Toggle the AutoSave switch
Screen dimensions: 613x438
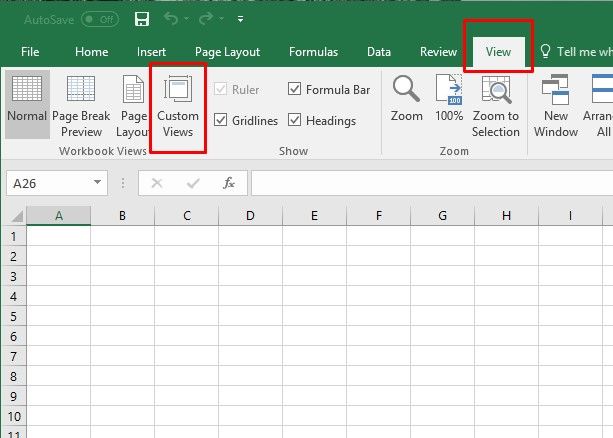coord(99,19)
